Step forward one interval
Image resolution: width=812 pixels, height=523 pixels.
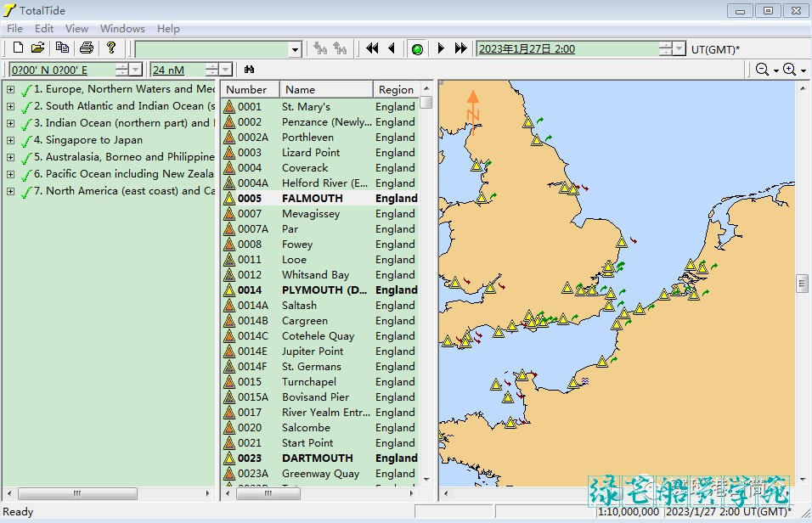point(441,48)
